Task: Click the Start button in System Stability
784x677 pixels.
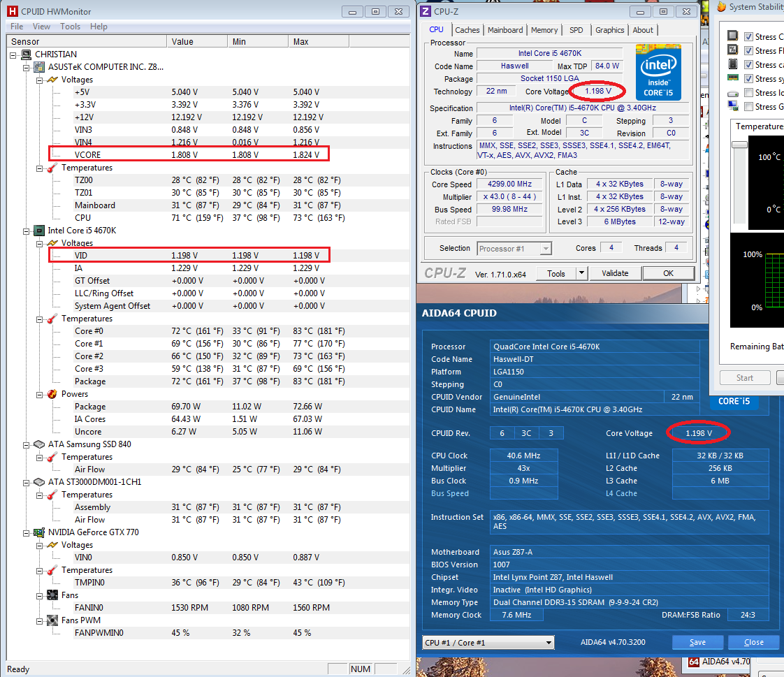Action: coord(744,378)
